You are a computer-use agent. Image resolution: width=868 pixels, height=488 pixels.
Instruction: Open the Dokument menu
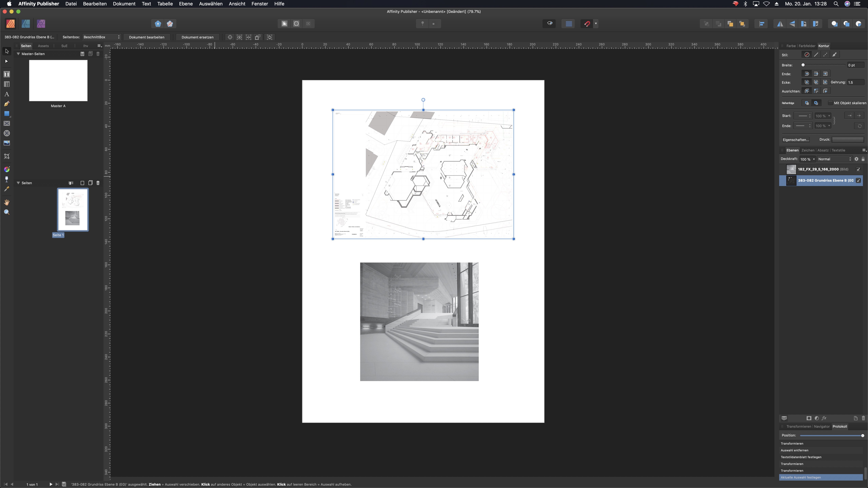point(124,4)
